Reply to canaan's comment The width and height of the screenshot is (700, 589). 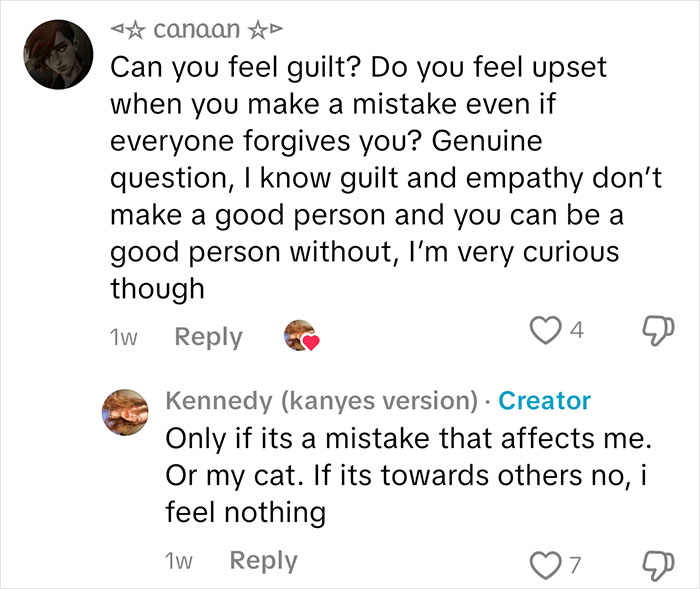tap(208, 337)
